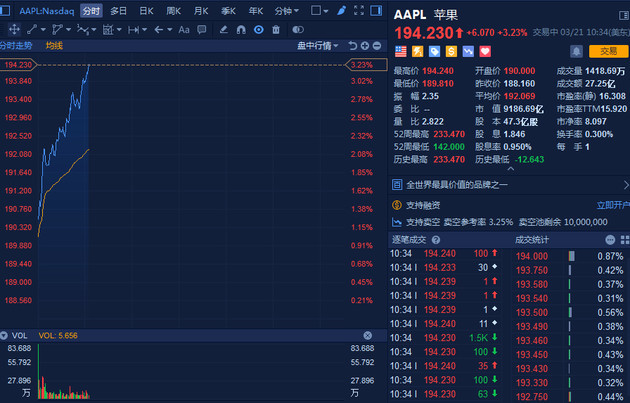
Task: Select the eraser tool
Action: [x=223, y=29]
